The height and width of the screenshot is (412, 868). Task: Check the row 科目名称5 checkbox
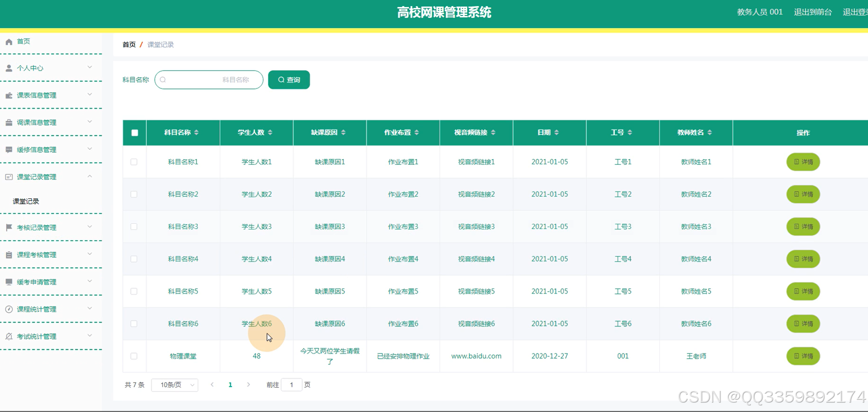[134, 291]
